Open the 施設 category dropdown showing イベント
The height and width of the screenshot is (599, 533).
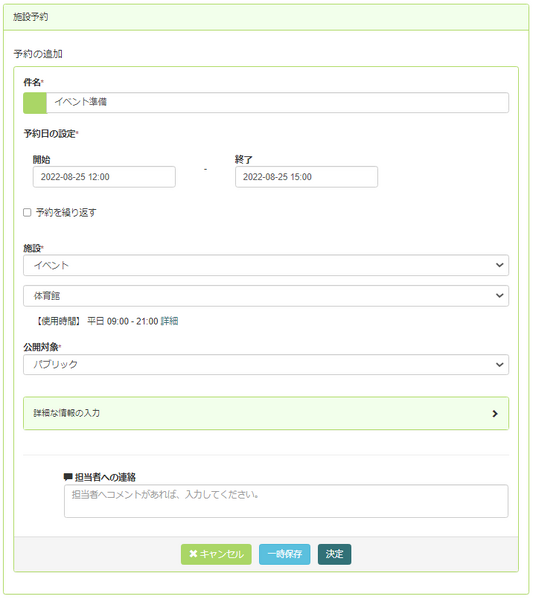coord(266,265)
